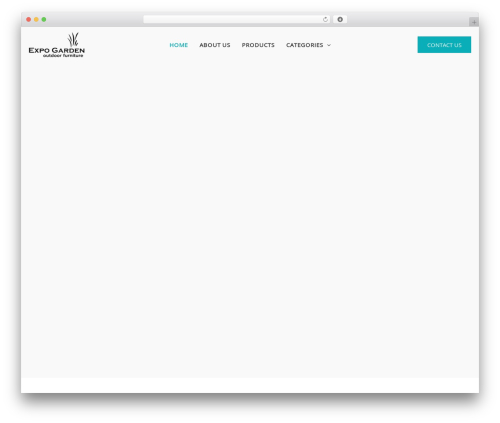Click the browser address bar
Image resolution: width=500 pixels, height=423 pixels.
[x=237, y=19]
